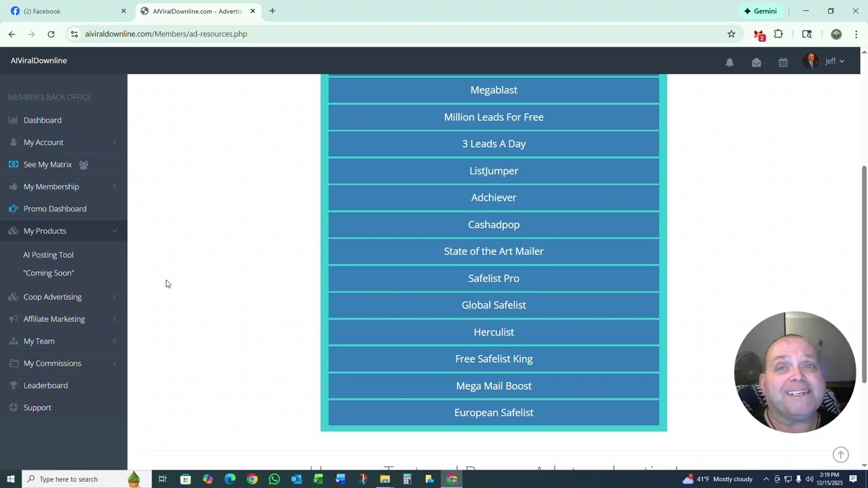Collapse the My Products submenu
Viewport: 868px width, 488px height.
click(115, 231)
